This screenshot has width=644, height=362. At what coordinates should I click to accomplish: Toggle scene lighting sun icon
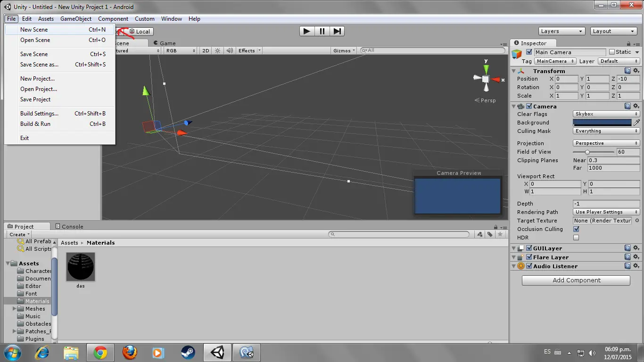[217, 50]
